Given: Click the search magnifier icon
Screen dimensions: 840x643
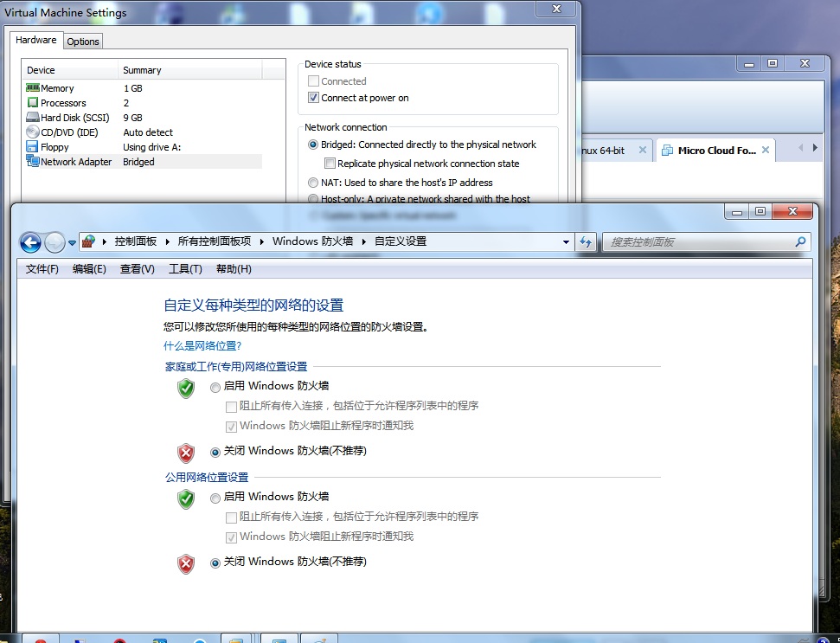Looking at the screenshot, I should (800, 242).
